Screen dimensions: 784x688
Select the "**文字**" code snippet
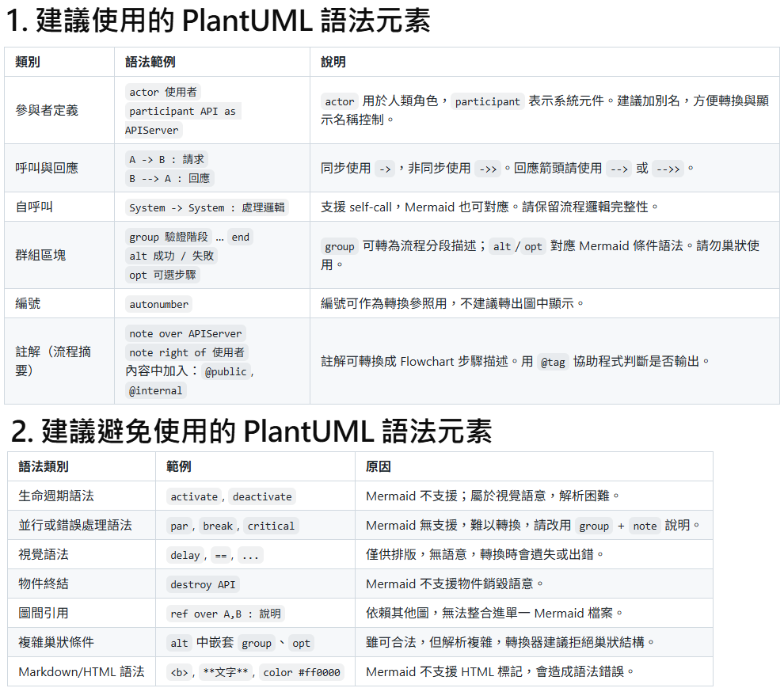pyautogui.click(x=226, y=672)
